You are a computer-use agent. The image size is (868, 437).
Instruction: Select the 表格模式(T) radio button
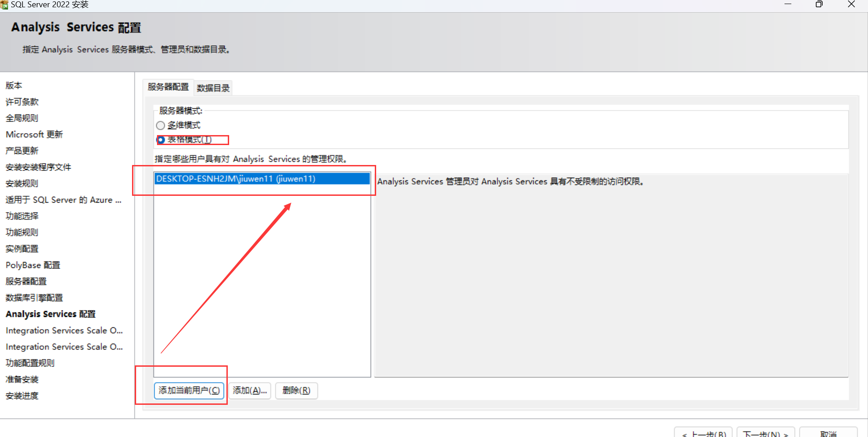point(160,140)
